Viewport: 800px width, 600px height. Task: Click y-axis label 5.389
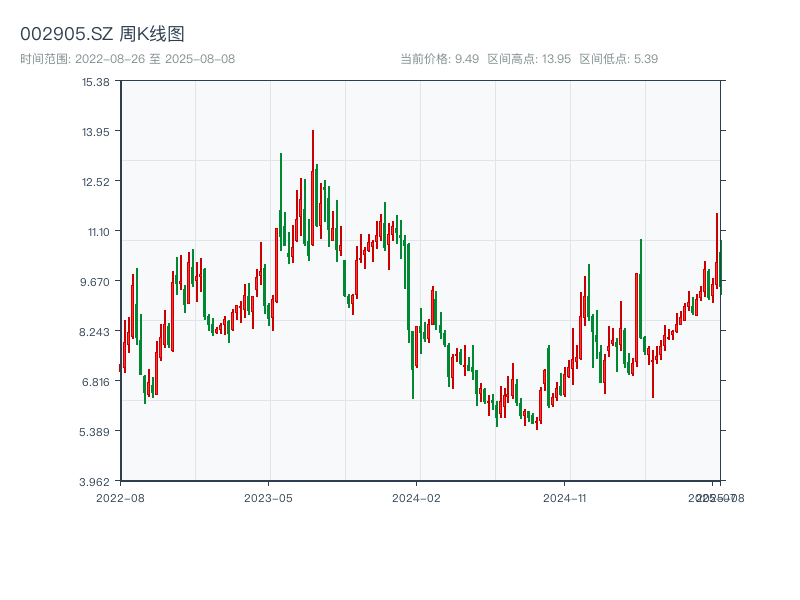[94, 432]
